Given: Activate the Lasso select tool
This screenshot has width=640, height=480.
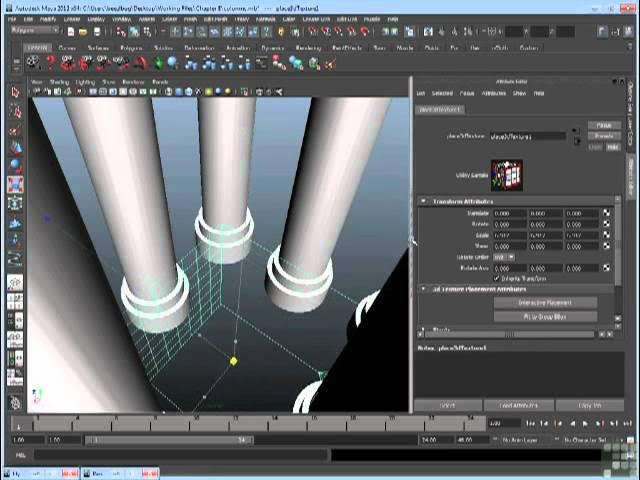Looking at the screenshot, I should 16,112.
